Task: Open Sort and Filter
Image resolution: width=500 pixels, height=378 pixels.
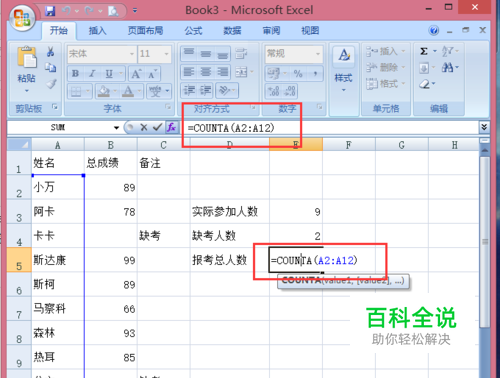Action: [450, 51]
